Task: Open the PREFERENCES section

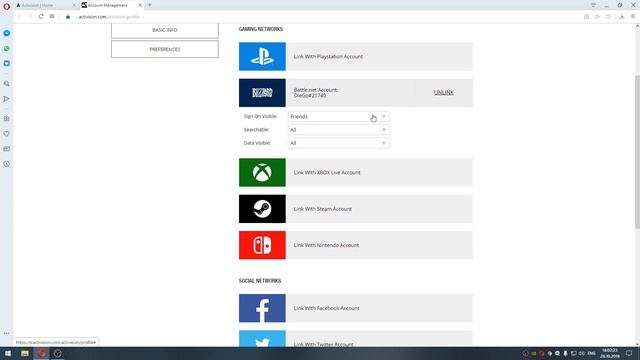Action: (x=164, y=49)
